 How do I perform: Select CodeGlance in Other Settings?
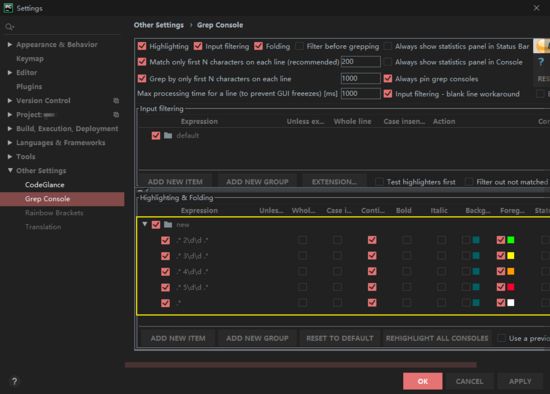[45, 185]
